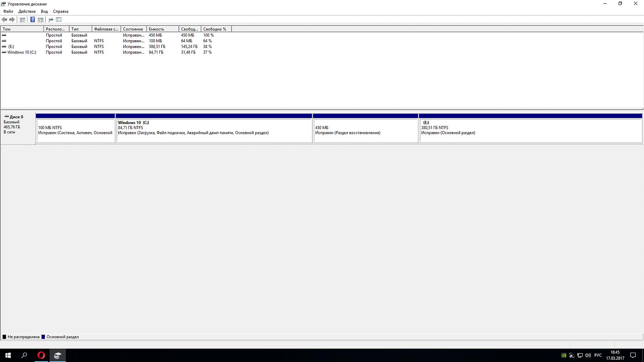Viewport: 644px width, 362px height.
Task: Open the Действие menu
Action: [27, 11]
